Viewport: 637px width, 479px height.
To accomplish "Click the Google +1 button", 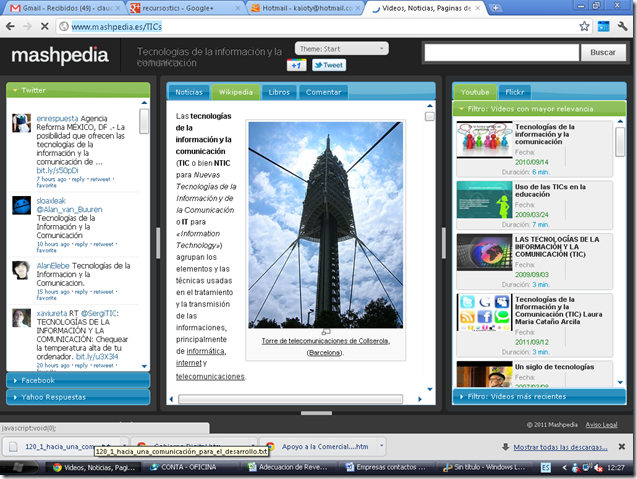I will point(297,65).
